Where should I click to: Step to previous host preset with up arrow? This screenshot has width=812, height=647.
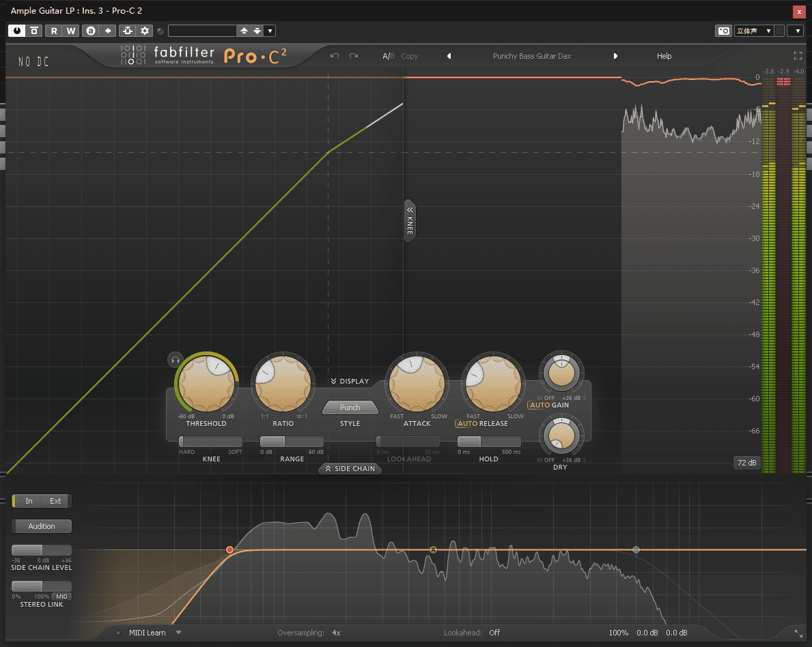(244, 31)
